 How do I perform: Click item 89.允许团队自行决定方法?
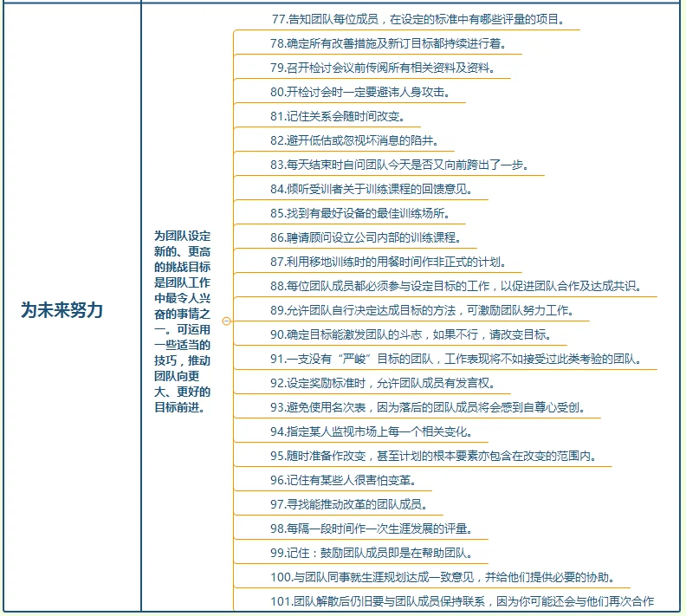coord(423,311)
